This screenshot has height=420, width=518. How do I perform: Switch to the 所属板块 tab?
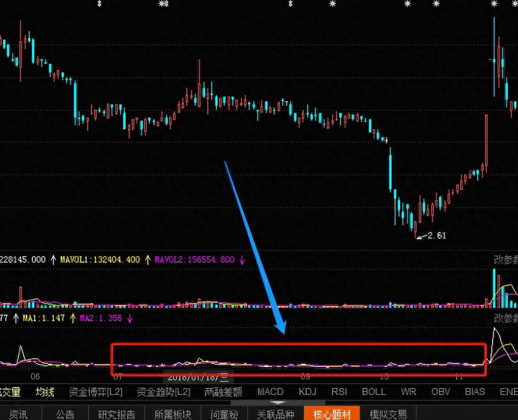[x=172, y=414]
